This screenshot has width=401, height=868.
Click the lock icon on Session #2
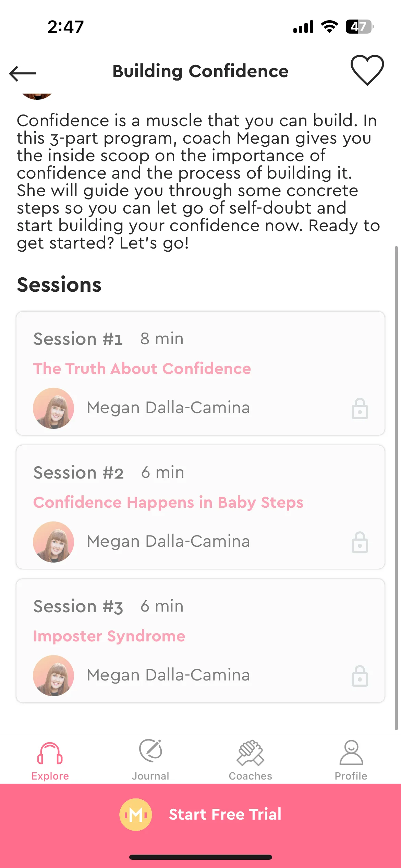(360, 542)
